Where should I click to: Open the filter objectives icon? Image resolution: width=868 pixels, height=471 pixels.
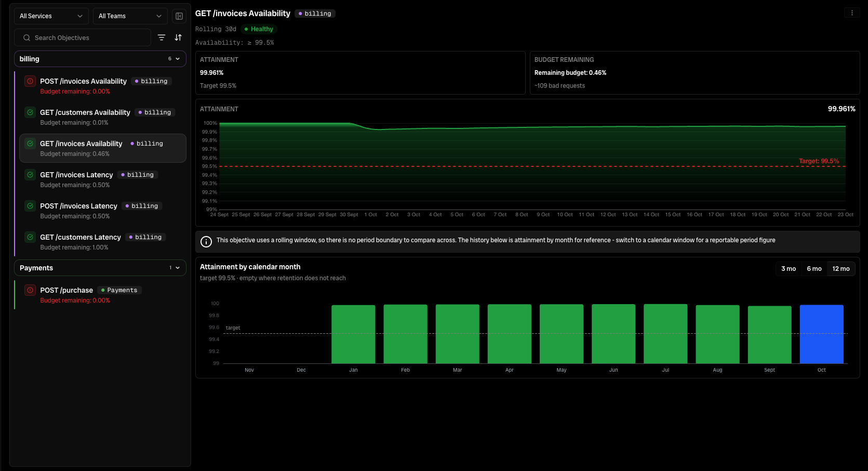[162, 37]
